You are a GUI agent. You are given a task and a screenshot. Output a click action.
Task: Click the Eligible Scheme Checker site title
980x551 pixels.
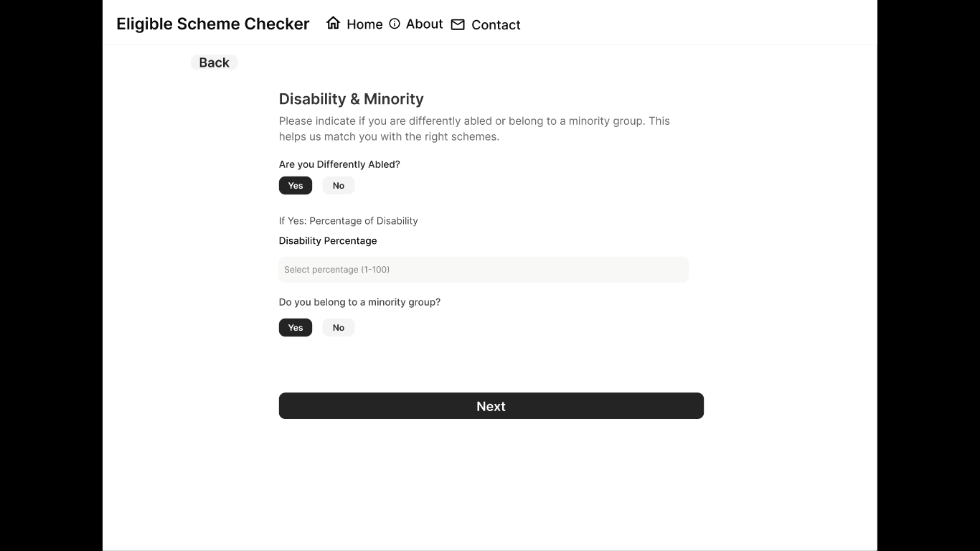point(213,24)
